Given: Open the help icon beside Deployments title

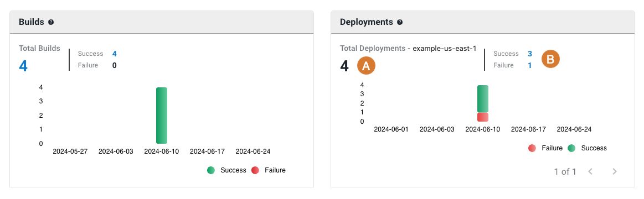Looking at the screenshot, I should [400, 22].
